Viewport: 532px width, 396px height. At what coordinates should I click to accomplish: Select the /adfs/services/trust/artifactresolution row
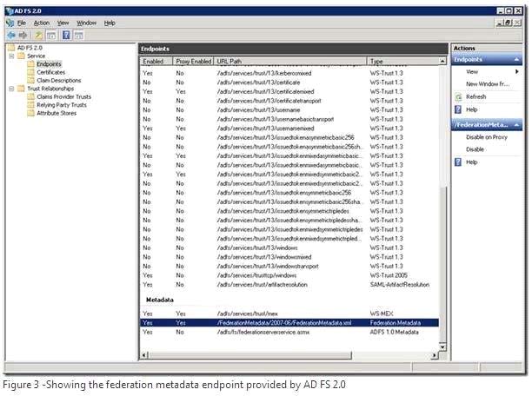tap(289, 285)
